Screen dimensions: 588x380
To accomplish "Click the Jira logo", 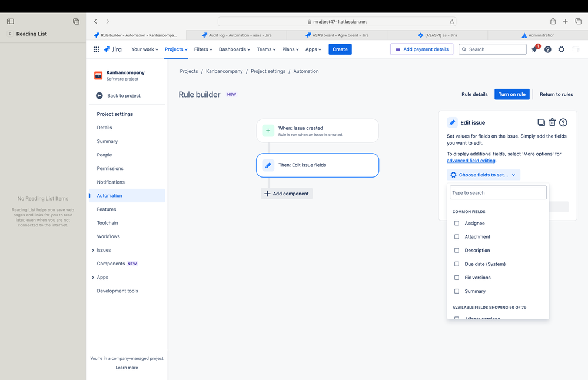I will [112, 49].
